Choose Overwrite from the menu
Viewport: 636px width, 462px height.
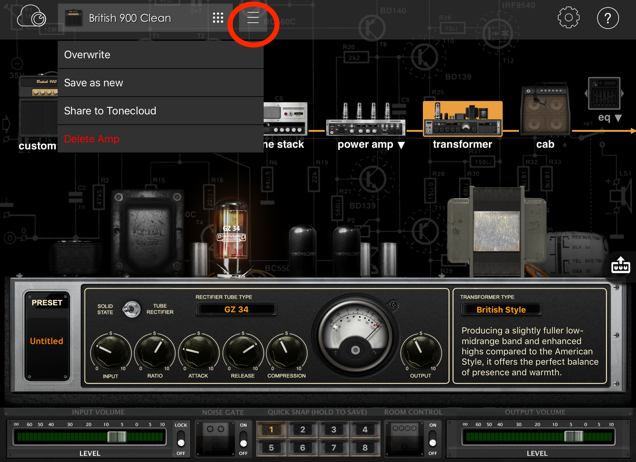pos(161,55)
